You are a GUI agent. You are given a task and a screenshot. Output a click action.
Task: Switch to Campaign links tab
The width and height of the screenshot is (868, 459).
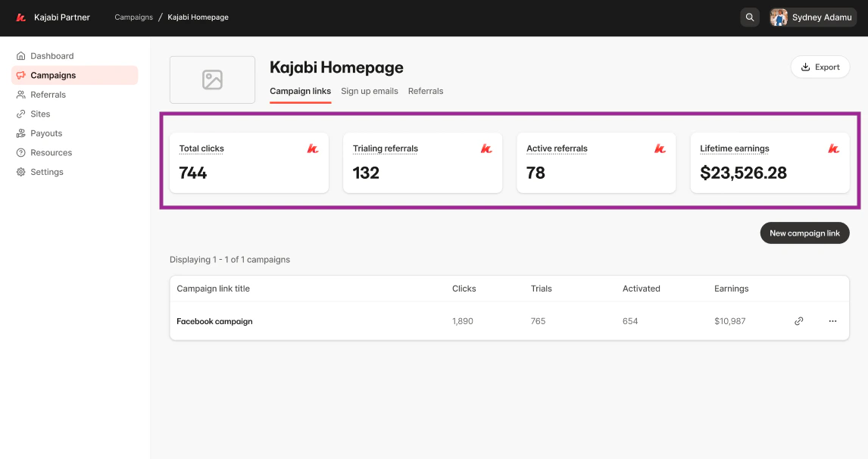300,92
